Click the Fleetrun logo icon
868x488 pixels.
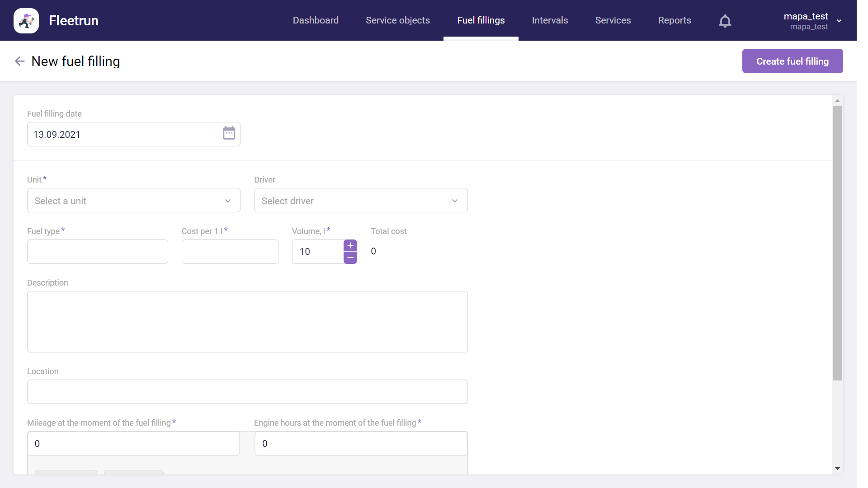[26, 21]
